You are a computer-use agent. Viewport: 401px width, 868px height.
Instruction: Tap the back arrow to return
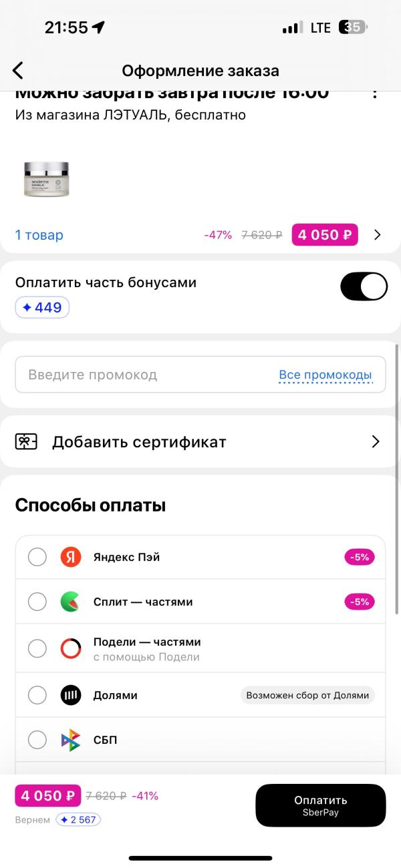point(17,70)
